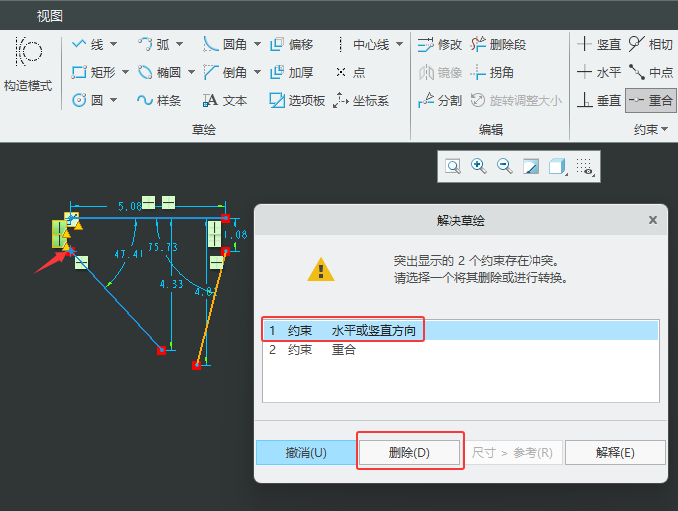Click the Modify (修改) edit tool
Image resolution: width=678 pixels, height=511 pixels.
pyautogui.click(x=440, y=44)
